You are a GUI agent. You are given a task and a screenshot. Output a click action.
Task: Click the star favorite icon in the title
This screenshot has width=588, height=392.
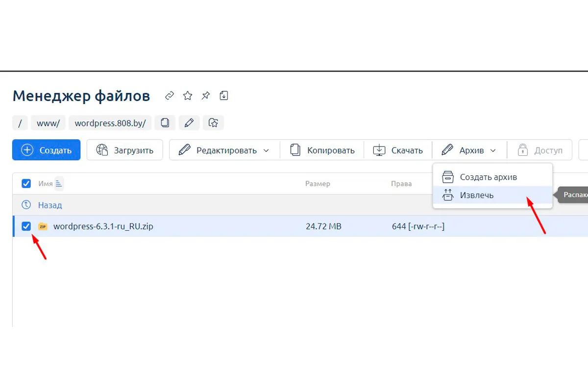[188, 96]
